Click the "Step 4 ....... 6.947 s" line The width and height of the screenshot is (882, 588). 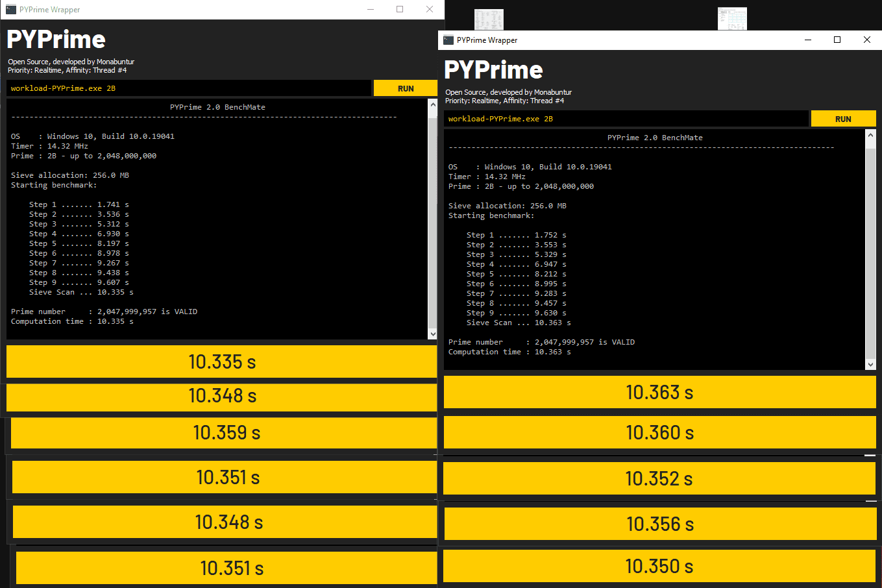coord(517,264)
